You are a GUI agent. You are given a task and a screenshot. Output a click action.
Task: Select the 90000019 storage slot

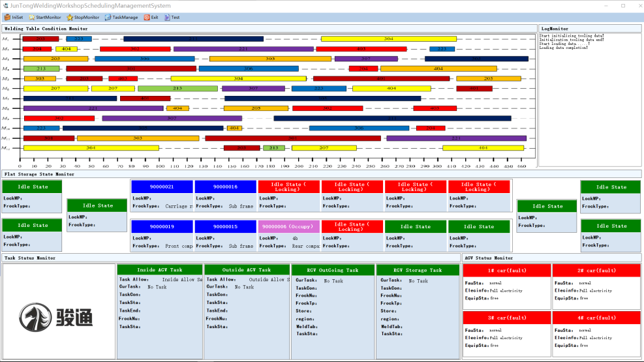click(x=162, y=226)
